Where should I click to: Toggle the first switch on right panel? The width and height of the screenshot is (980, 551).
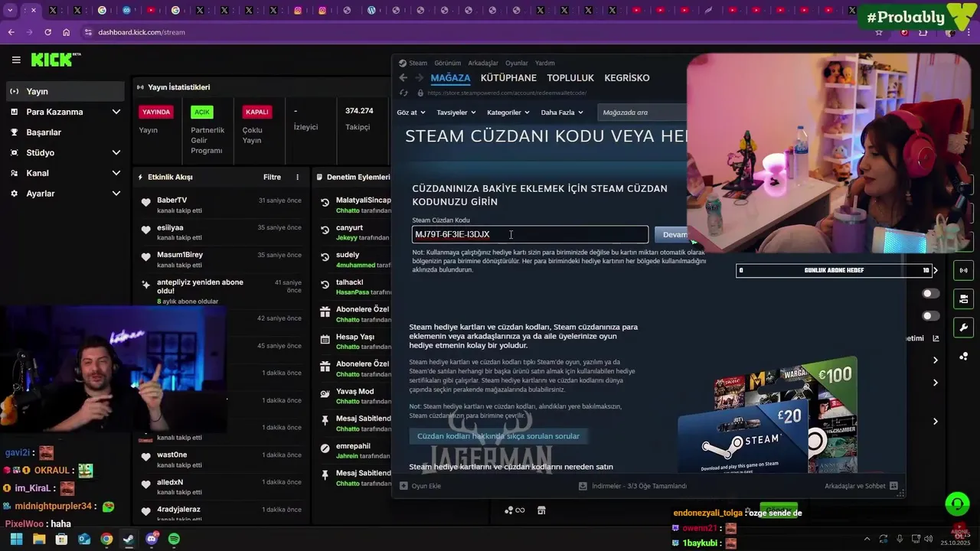931,293
